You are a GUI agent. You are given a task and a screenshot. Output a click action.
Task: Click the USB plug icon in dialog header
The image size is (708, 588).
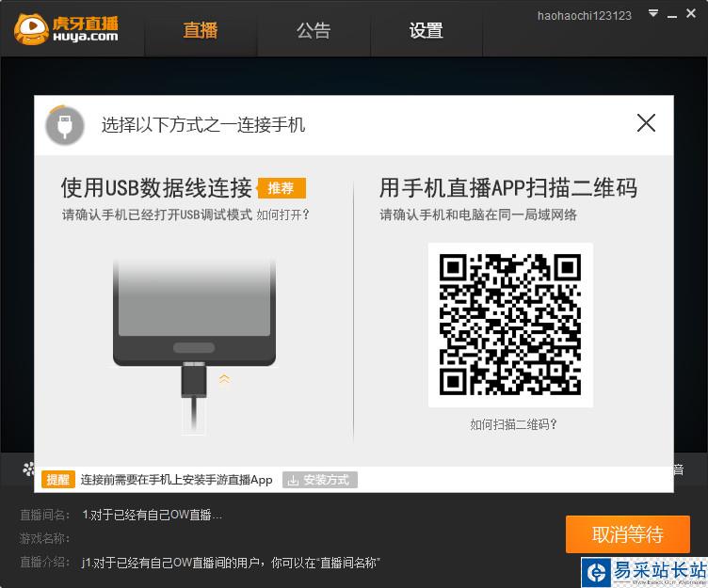click(x=65, y=125)
